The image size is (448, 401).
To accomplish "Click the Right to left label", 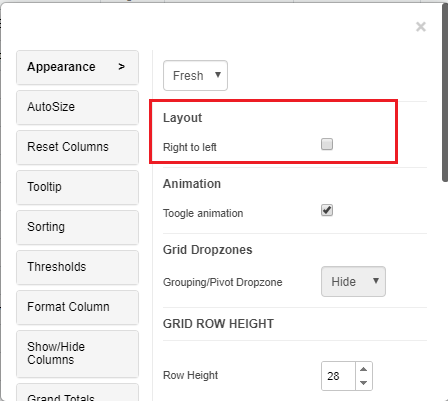I will (x=190, y=147).
